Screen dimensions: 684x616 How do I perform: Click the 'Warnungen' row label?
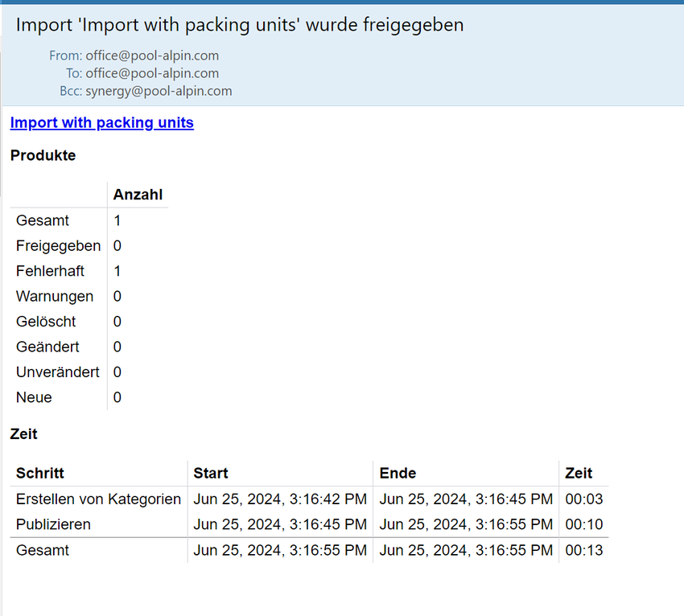[55, 297]
